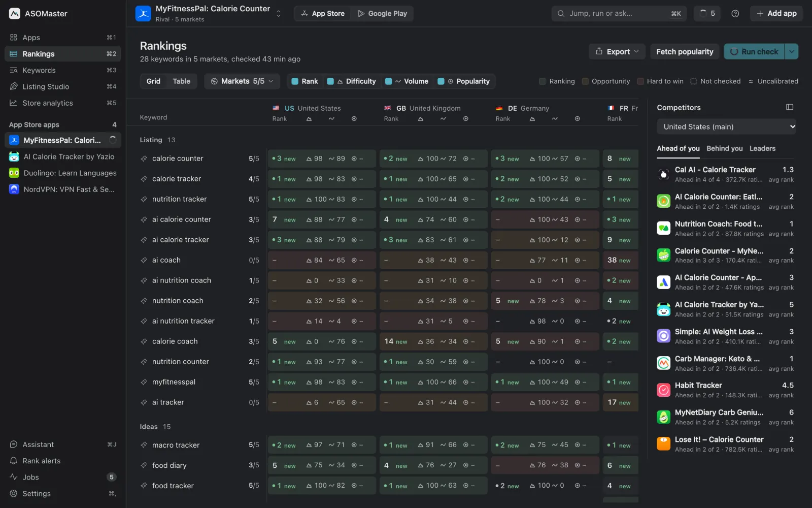Click the keyword icon beside macro tracker
Screen dimensions: 812x508
pyautogui.click(x=144, y=445)
